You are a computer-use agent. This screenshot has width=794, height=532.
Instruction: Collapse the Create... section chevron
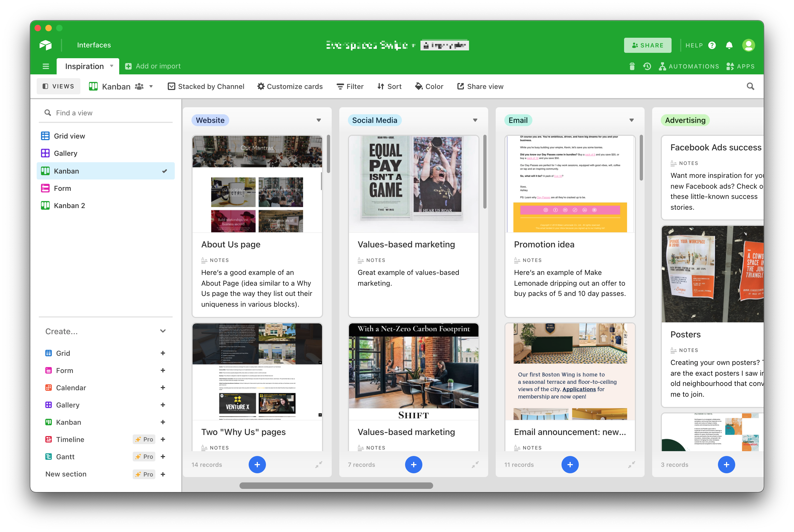click(163, 331)
